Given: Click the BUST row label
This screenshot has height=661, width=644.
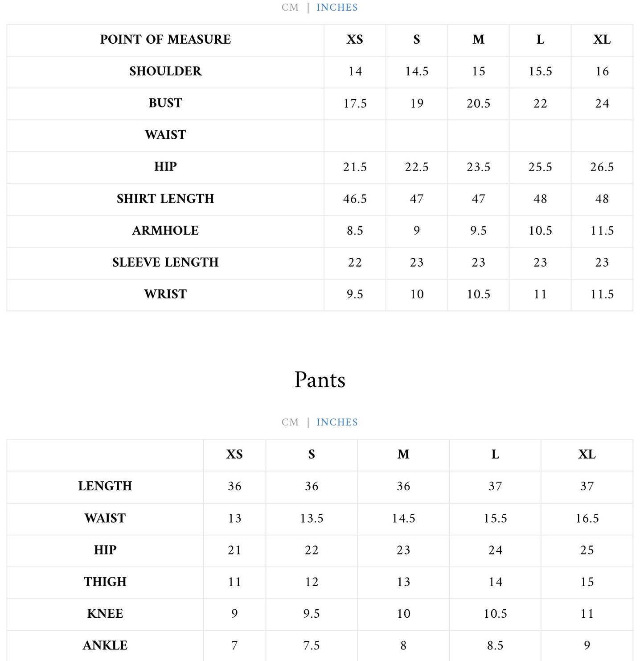Looking at the screenshot, I should [165, 103].
